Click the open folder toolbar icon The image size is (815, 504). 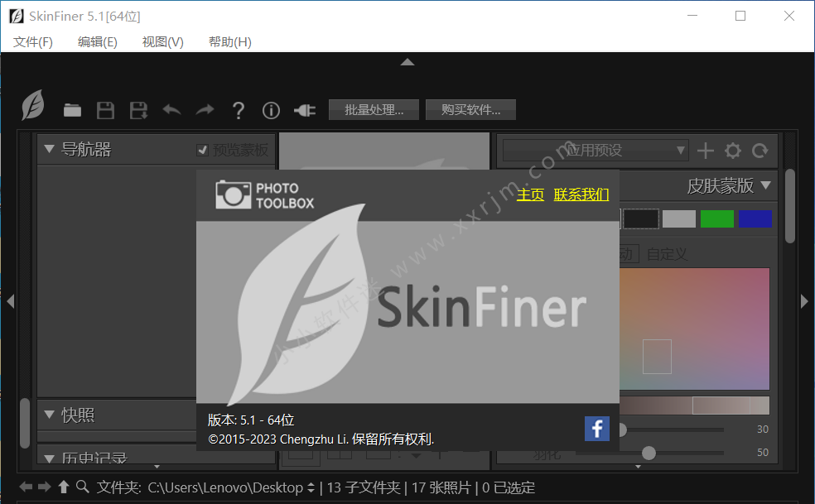point(72,110)
